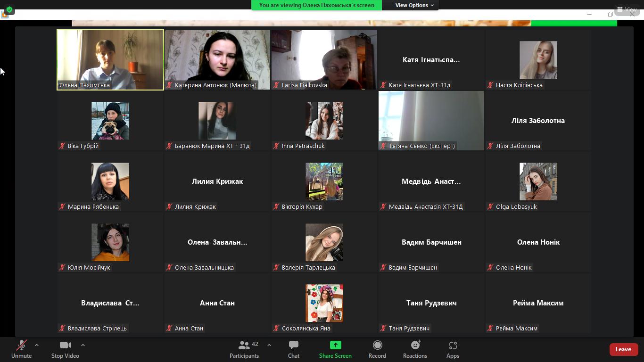Expand the arrow next to Participants
644x362 pixels.
click(x=269, y=345)
